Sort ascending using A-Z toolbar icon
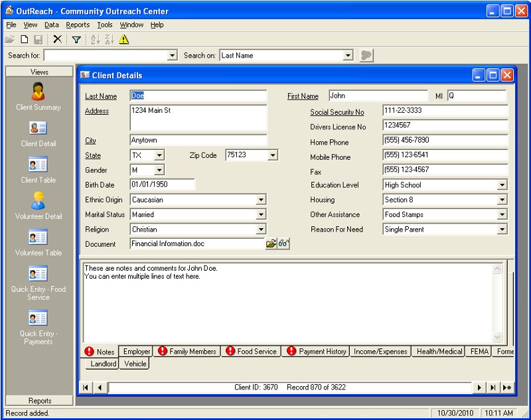Screen dimensions: 531x420 coord(94,40)
